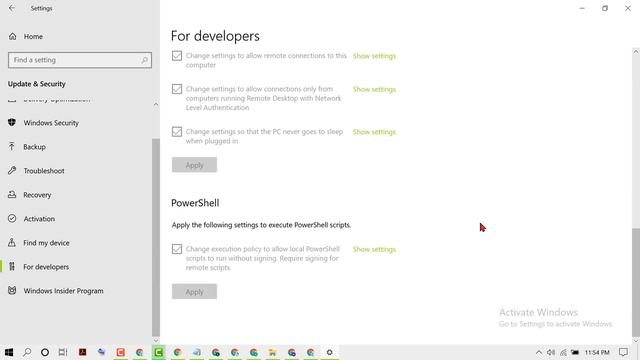The width and height of the screenshot is (640, 360).
Task: Toggle the allow remote connections checkbox
Action: pyautogui.click(x=177, y=56)
